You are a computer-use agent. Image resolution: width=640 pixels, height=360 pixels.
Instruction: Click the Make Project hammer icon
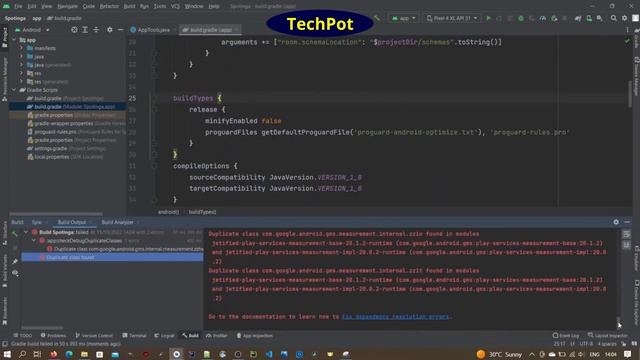click(x=377, y=18)
